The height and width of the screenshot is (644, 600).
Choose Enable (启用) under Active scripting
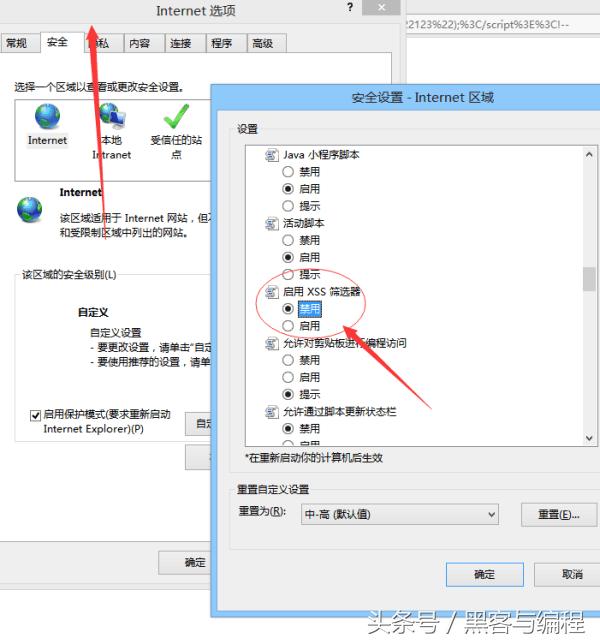point(288,258)
